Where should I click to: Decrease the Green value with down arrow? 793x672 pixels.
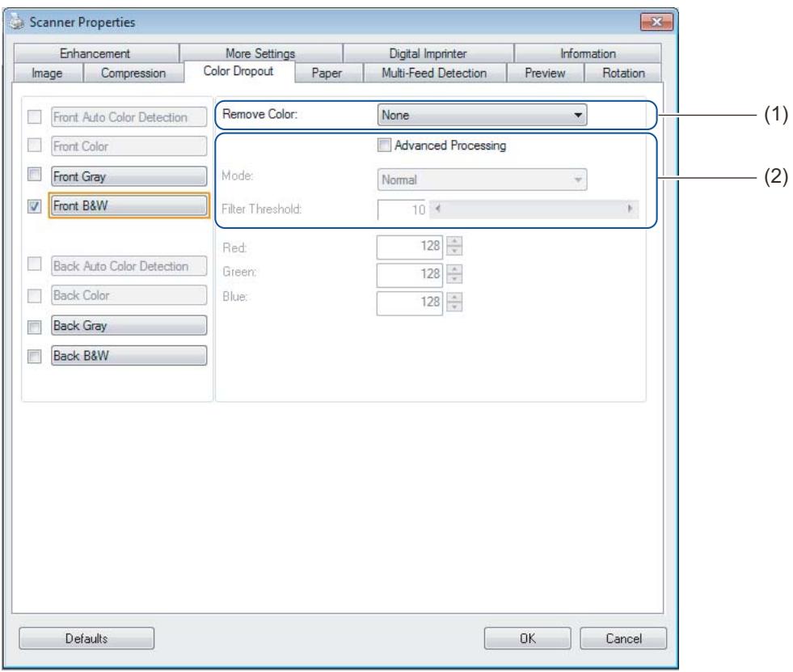(454, 279)
